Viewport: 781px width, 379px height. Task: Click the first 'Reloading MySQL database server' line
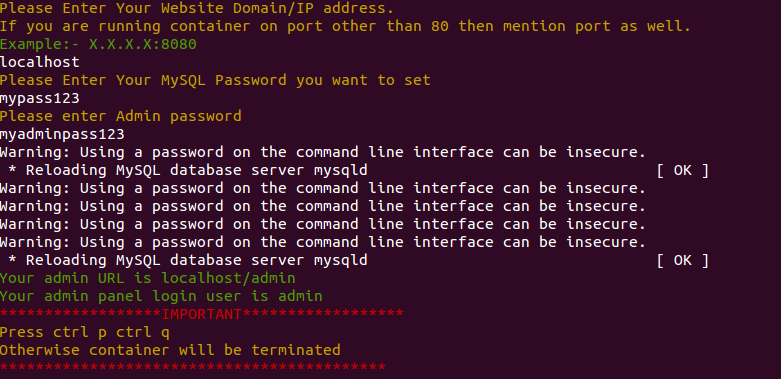coord(188,170)
